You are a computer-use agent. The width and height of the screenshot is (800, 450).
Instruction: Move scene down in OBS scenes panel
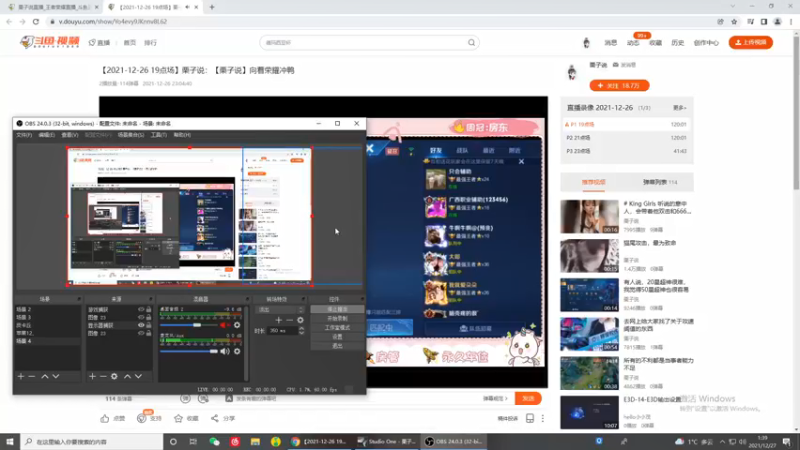[56, 376]
